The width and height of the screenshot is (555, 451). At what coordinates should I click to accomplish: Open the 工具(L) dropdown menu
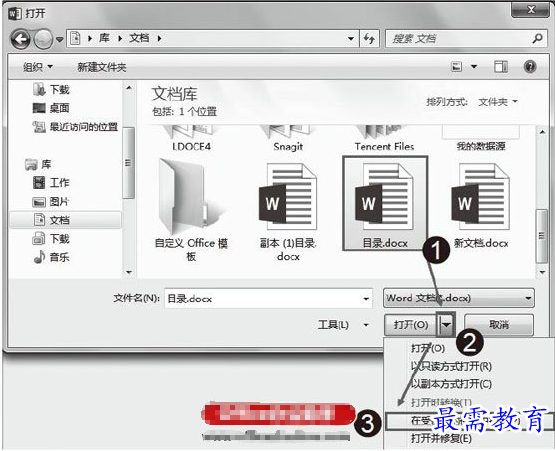pos(343,325)
